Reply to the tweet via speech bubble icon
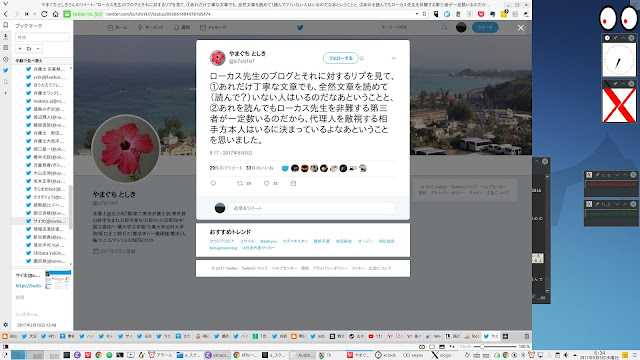Viewport: 640px width, 360px height. (213, 184)
